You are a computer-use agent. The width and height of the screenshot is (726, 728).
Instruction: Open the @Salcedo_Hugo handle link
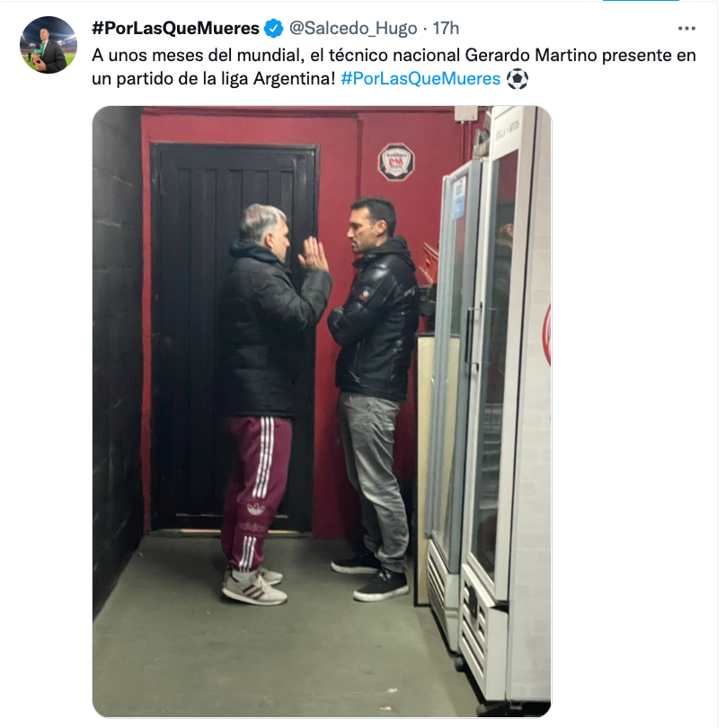[x=353, y=29]
